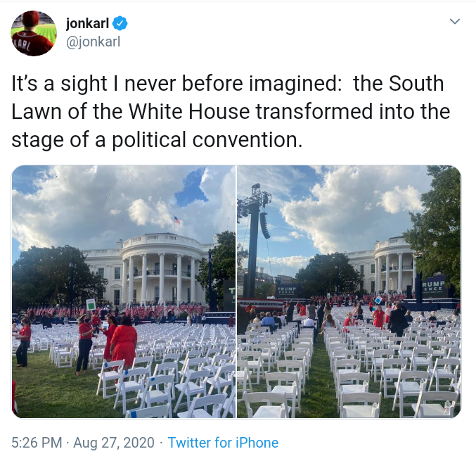476x461 pixels.
Task: Click the blue verified badge
Action: 120,23
